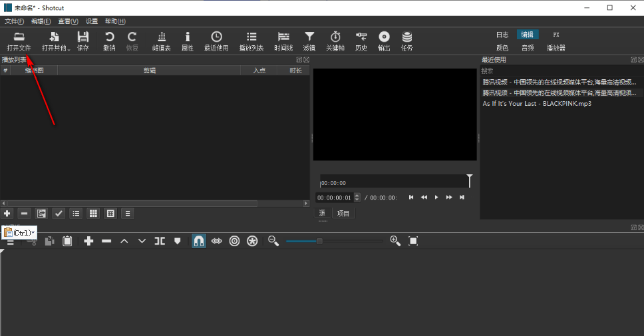Show the 峰值表 (Peak Meter) panel
Screen dimensions: 644x336
click(x=161, y=37)
